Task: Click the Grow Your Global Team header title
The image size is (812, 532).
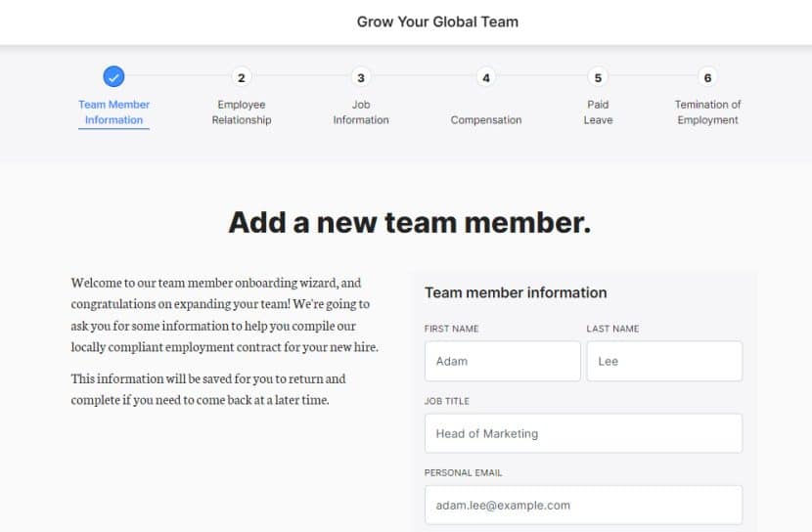Action: pos(437,22)
